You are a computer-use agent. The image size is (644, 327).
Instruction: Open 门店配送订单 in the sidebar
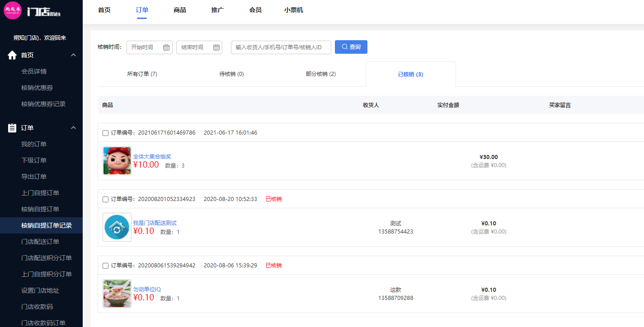click(40, 242)
